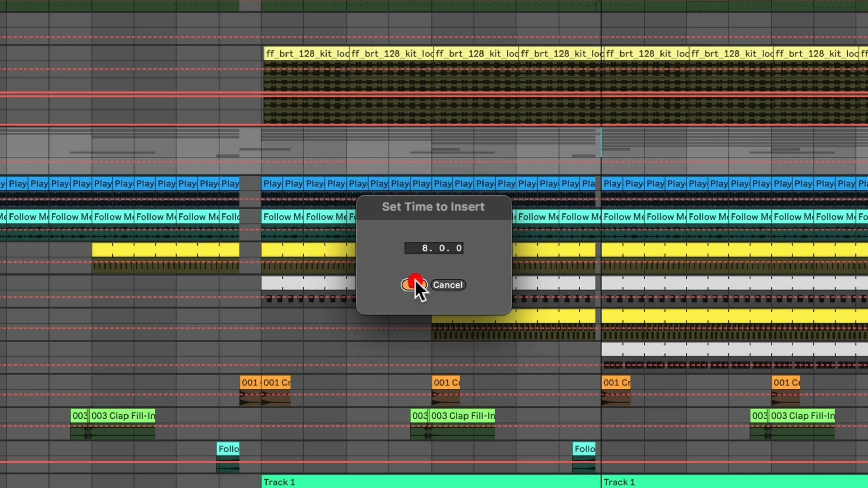This screenshot has width=868, height=488.
Task: Select the green Track 1 clip left of playhead
Action: (431, 482)
